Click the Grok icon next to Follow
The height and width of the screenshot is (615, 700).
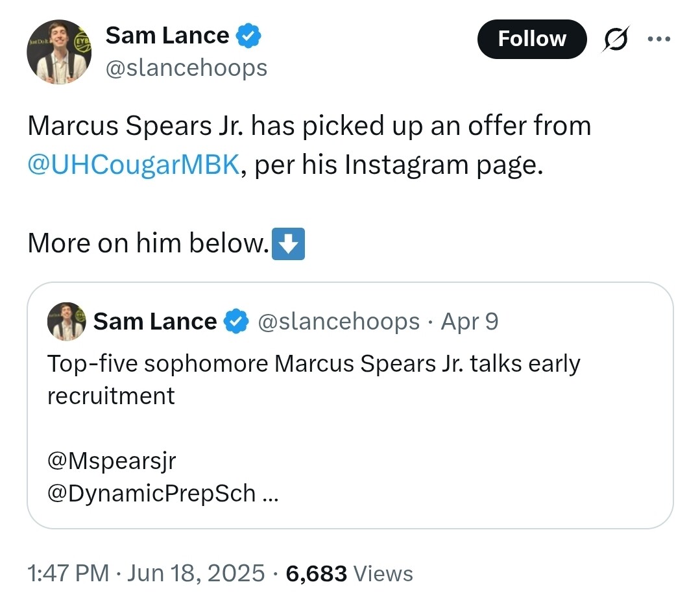[614, 40]
